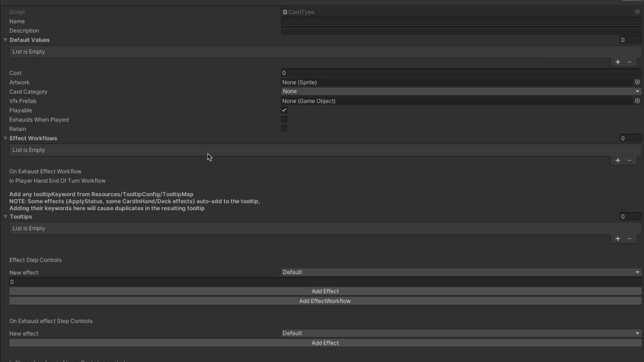Remove an element from Tooltips list
Image resolution: width=644 pixels, height=362 pixels.
pyautogui.click(x=630, y=239)
